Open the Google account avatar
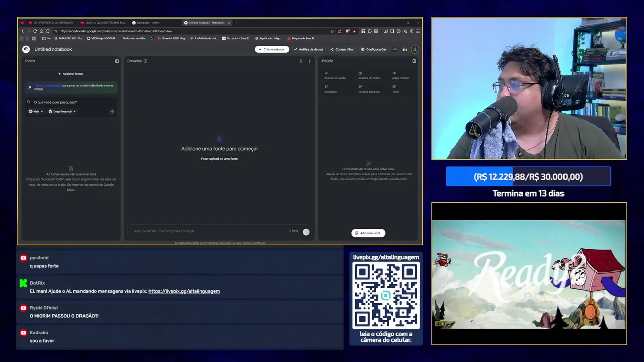The height and width of the screenshot is (362, 644). click(x=415, y=49)
